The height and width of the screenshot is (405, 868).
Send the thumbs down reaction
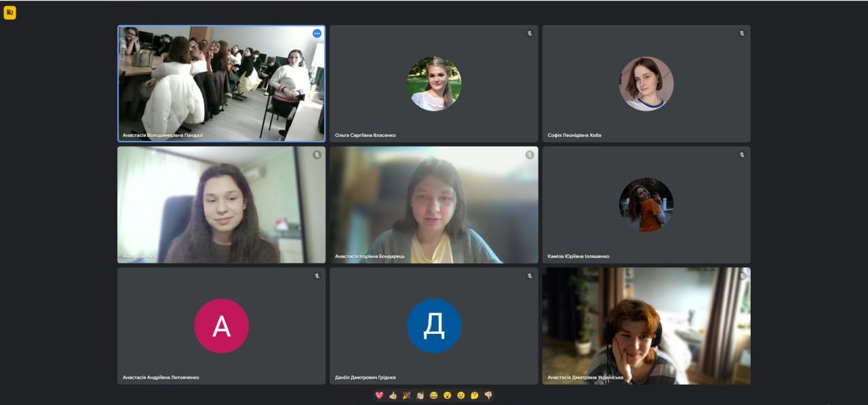488,395
